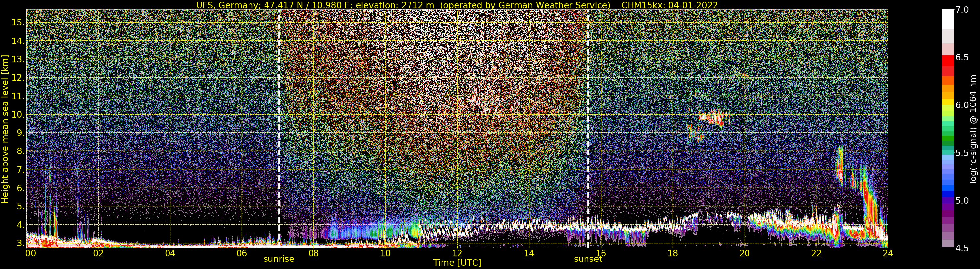Click the white dashed sunset marker line
This screenshot has height=269, width=980.
tap(588, 129)
